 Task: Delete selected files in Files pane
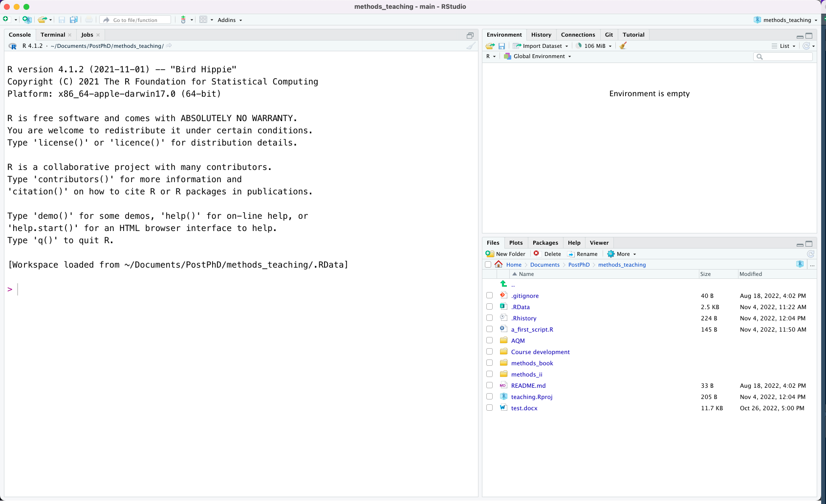(548, 253)
